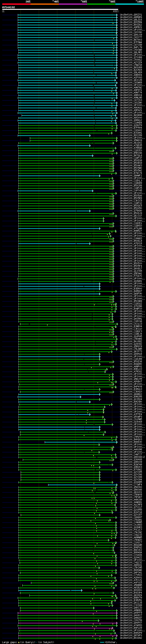The image size is (146, 644).
Task: Click hit label UniRef100_Q7XXR8
Action: coord(131,58)
